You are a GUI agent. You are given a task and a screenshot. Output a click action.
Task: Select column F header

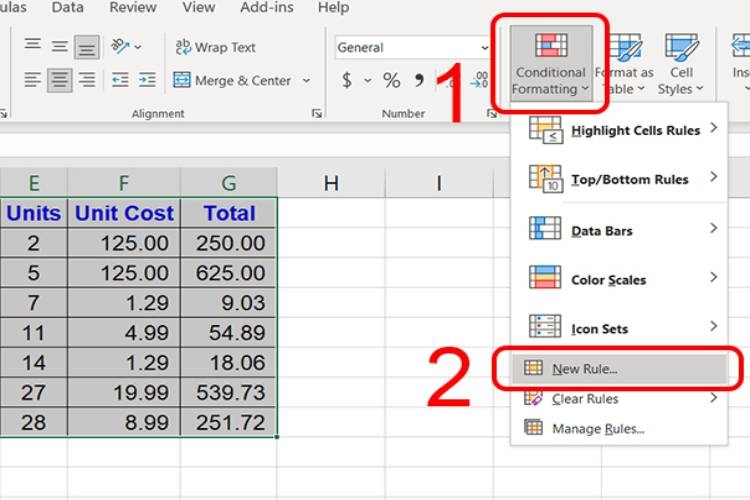(124, 183)
